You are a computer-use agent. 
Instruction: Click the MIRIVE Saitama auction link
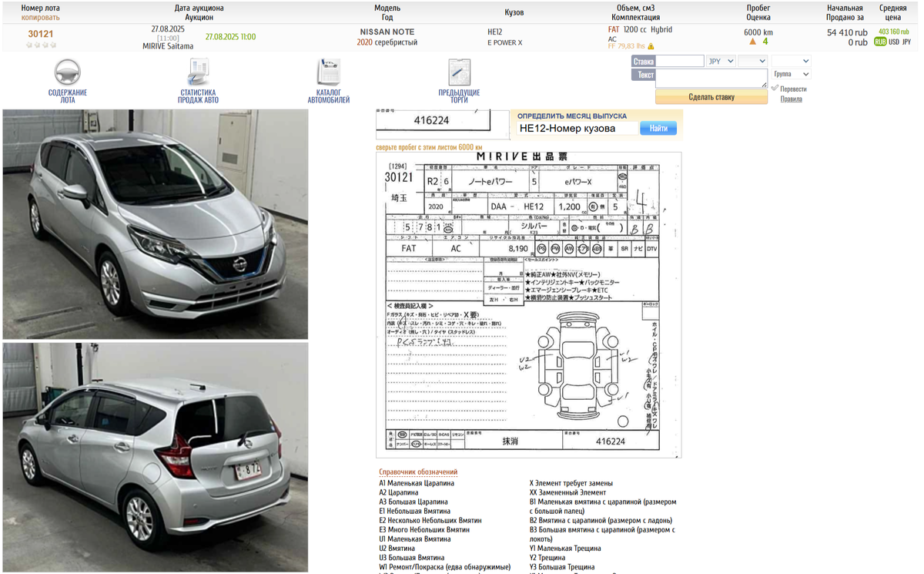(x=168, y=46)
